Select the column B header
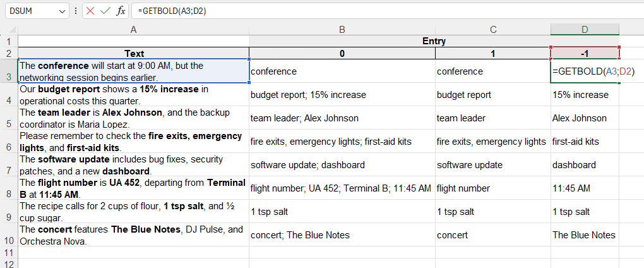 [342, 30]
